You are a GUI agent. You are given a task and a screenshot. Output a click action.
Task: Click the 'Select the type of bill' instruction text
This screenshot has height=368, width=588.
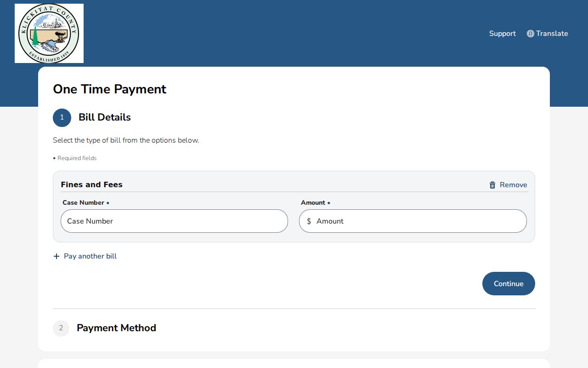(126, 140)
